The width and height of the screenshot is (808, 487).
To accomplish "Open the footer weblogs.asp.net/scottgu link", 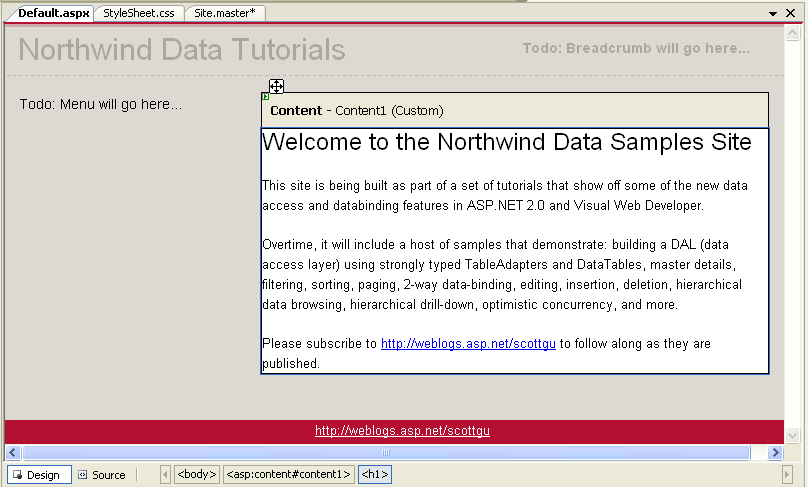I will (x=402, y=431).
